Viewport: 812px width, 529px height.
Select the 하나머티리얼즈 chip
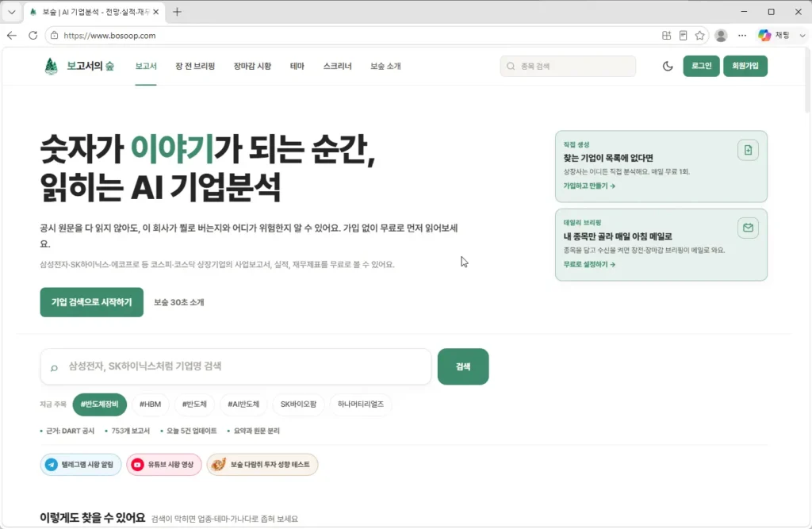coord(361,404)
